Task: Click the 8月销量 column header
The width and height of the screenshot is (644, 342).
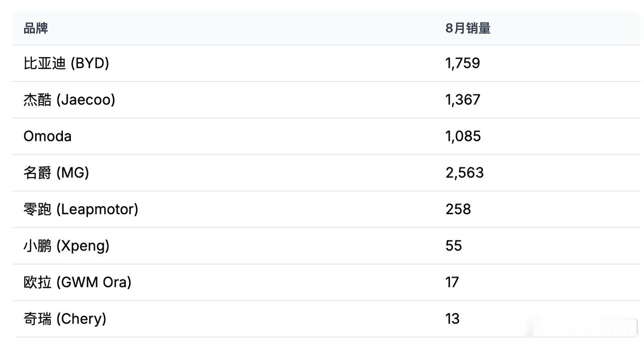Action: (x=468, y=28)
